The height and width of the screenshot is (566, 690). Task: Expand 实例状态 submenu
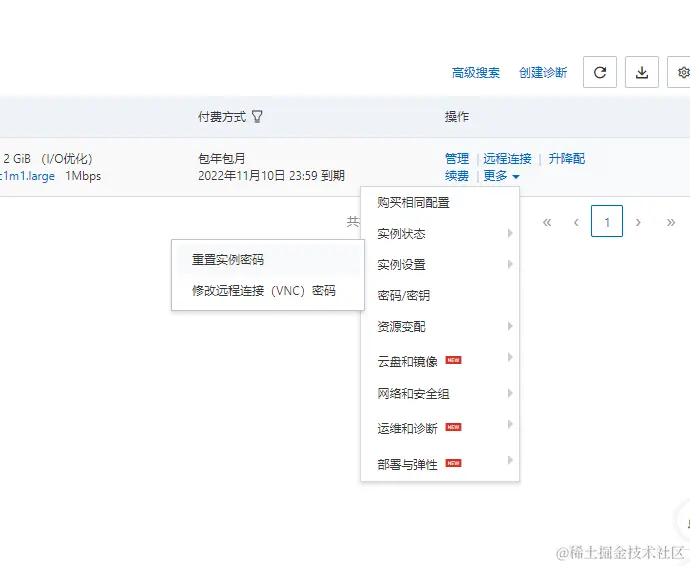440,233
